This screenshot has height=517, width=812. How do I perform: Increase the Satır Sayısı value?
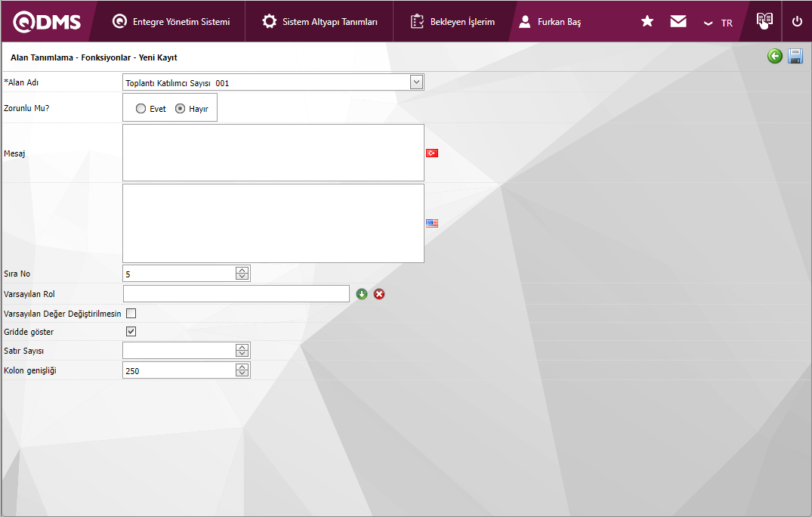242,347
